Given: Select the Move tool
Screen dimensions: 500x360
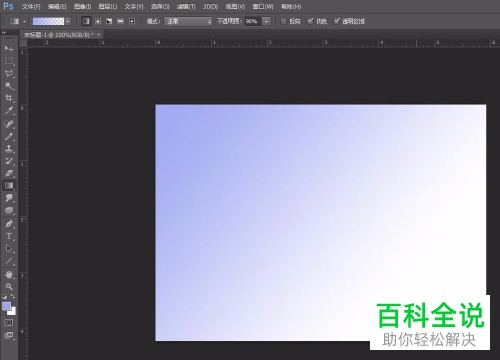Looking at the screenshot, I should pyautogui.click(x=9, y=48).
